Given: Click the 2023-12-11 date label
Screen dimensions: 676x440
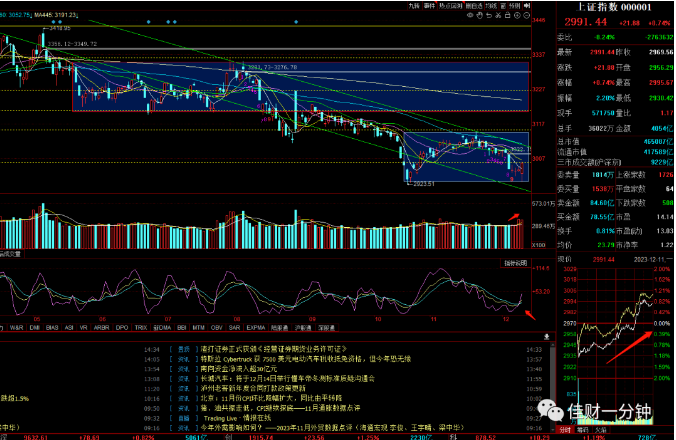Looking at the screenshot, I should coord(650,259).
